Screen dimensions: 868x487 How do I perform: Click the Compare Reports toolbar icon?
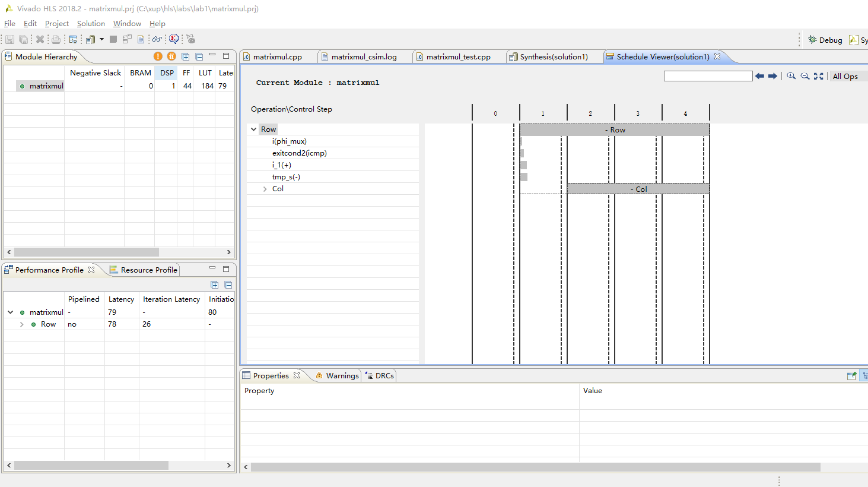(127, 39)
